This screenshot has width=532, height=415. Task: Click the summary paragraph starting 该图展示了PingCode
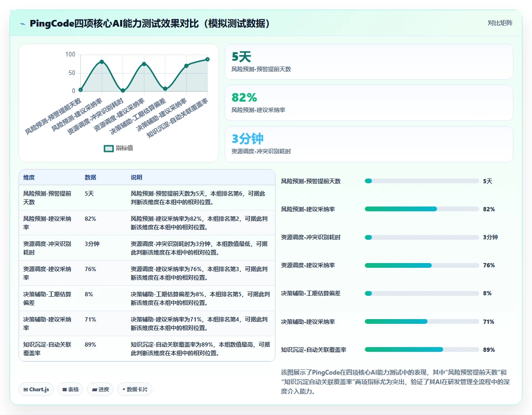(395, 382)
